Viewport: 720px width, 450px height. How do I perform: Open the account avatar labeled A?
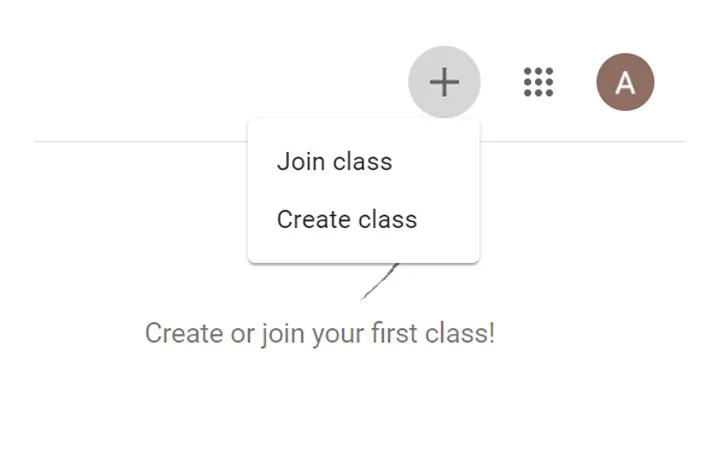click(625, 82)
